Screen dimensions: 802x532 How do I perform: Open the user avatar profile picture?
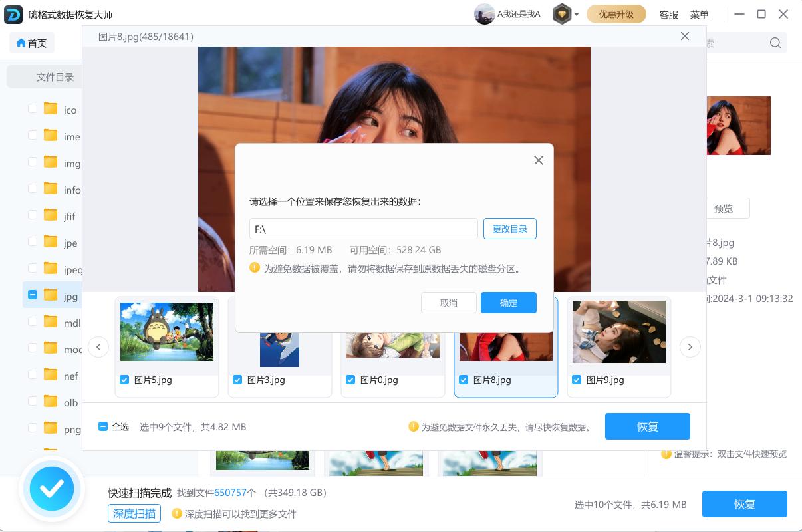click(x=484, y=14)
